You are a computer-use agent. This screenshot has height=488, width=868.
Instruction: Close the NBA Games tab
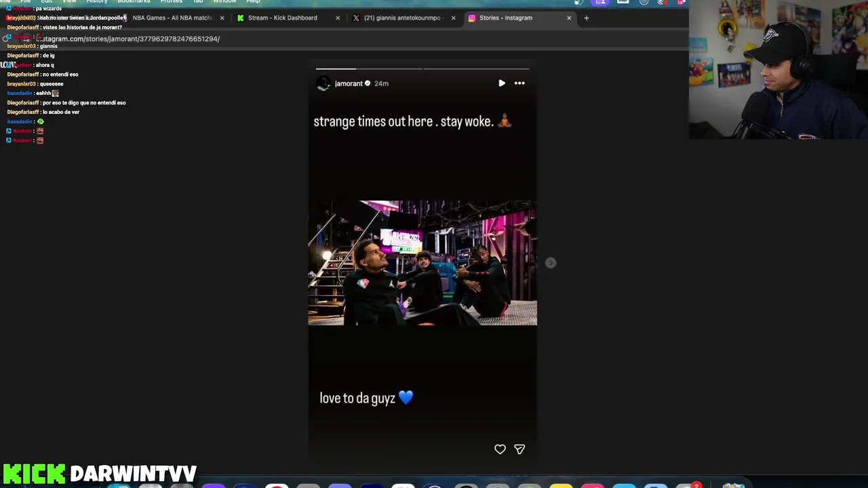tap(222, 18)
